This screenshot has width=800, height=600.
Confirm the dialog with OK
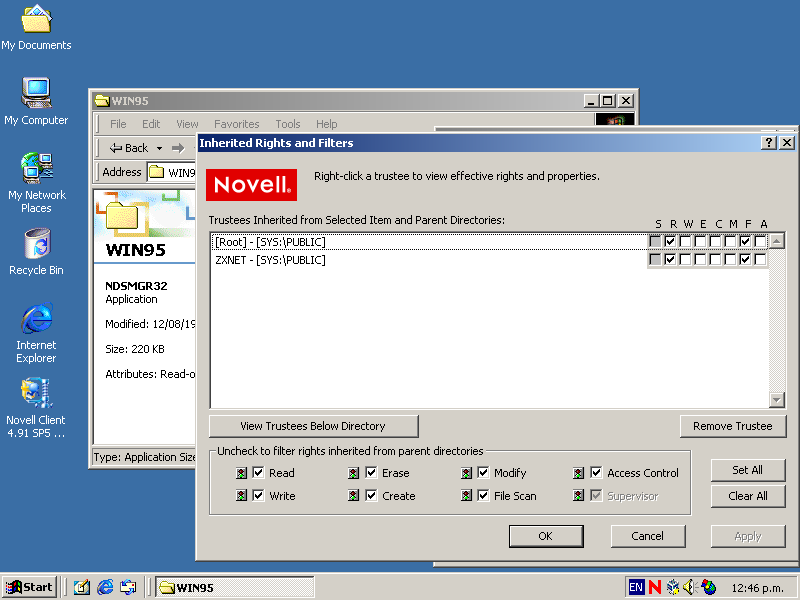pyautogui.click(x=546, y=536)
